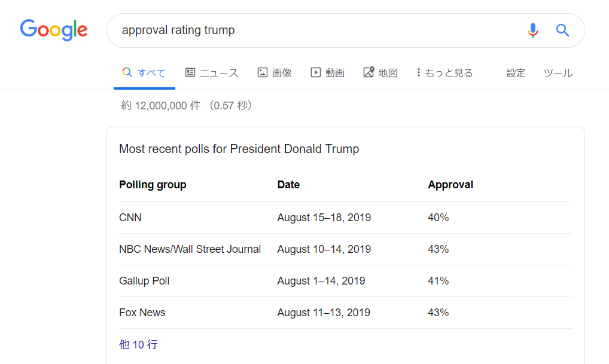Click the maps tab icon
609x364 pixels.
click(369, 72)
